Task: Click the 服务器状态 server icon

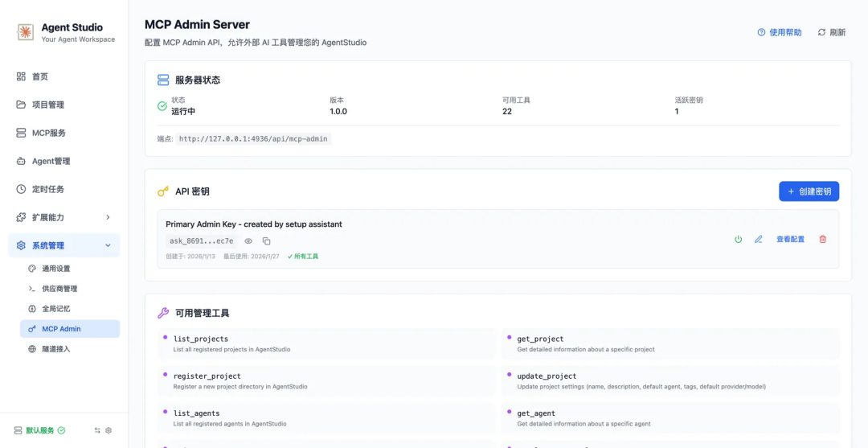Action: [163, 80]
